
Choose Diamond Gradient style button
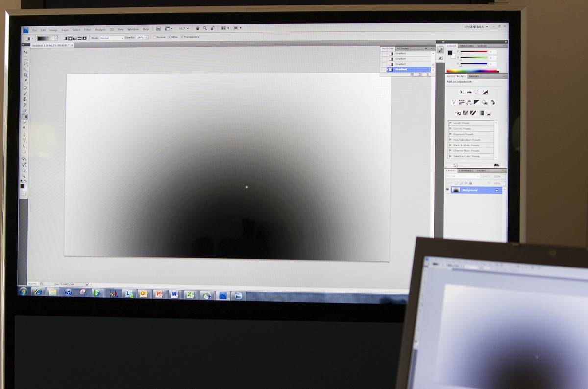(x=85, y=38)
